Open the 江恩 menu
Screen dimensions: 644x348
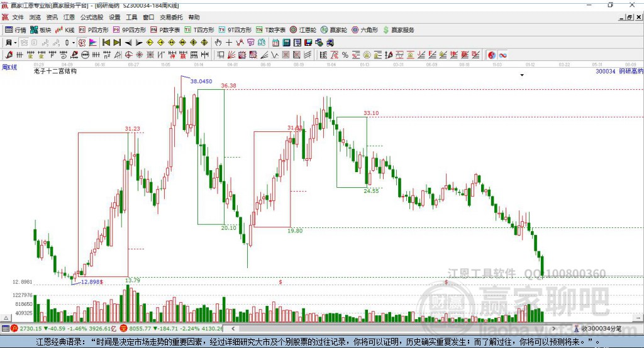pyautogui.click(x=69, y=17)
